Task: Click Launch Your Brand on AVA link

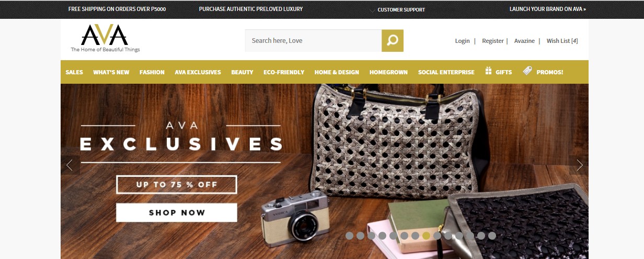Action: coord(548,9)
